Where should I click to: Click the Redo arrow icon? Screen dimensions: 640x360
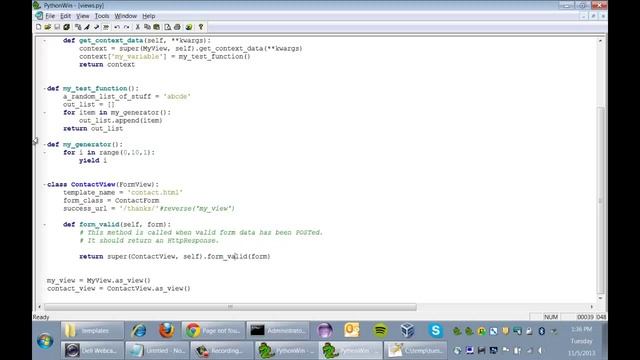(x=127, y=27)
